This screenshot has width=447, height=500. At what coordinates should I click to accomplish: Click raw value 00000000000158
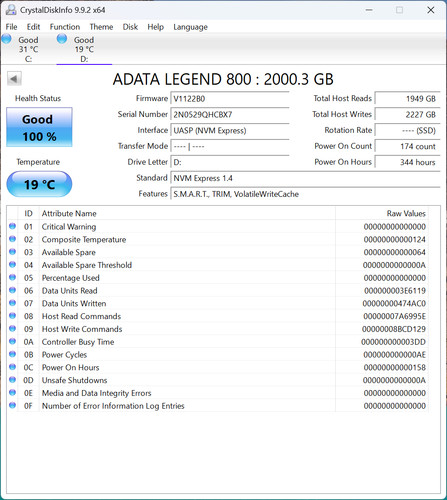click(x=395, y=367)
